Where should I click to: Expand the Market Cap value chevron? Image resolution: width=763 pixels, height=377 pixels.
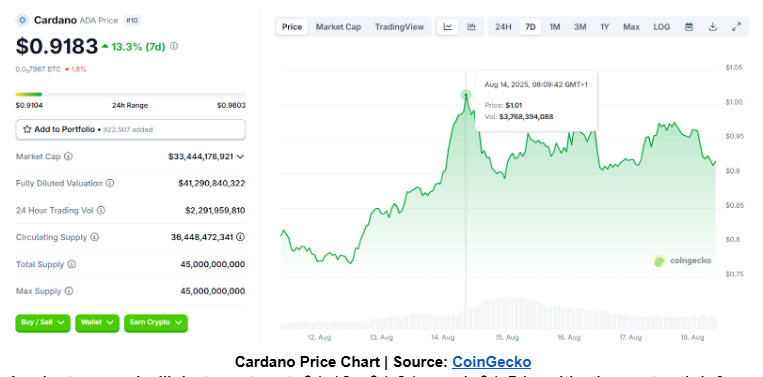point(240,157)
